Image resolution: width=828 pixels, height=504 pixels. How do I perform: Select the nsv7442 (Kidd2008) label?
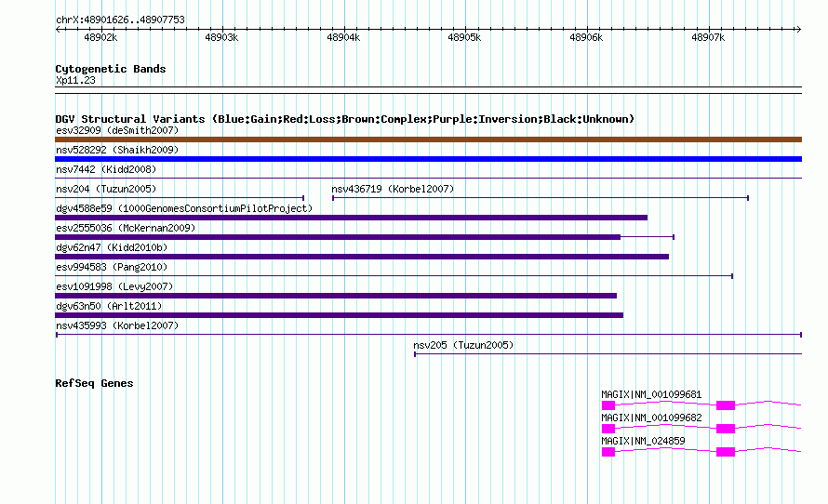[106, 169]
